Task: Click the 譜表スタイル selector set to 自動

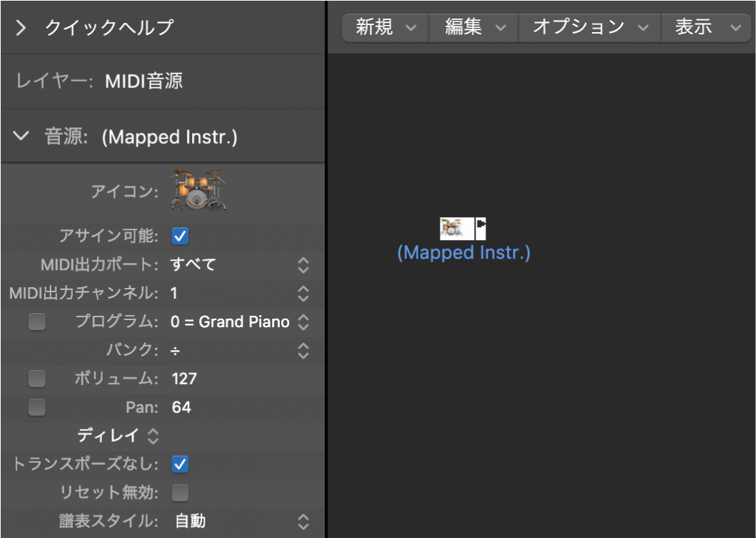Action: pos(303,522)
